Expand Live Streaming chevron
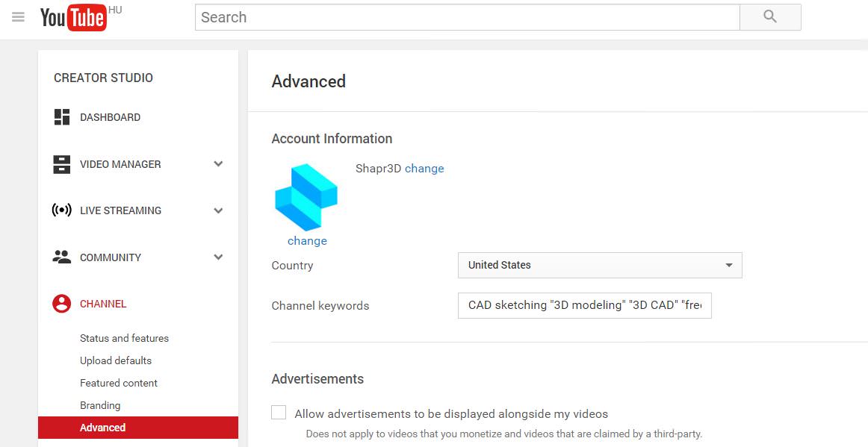868x447 pixels. click(x=219, y=210)
